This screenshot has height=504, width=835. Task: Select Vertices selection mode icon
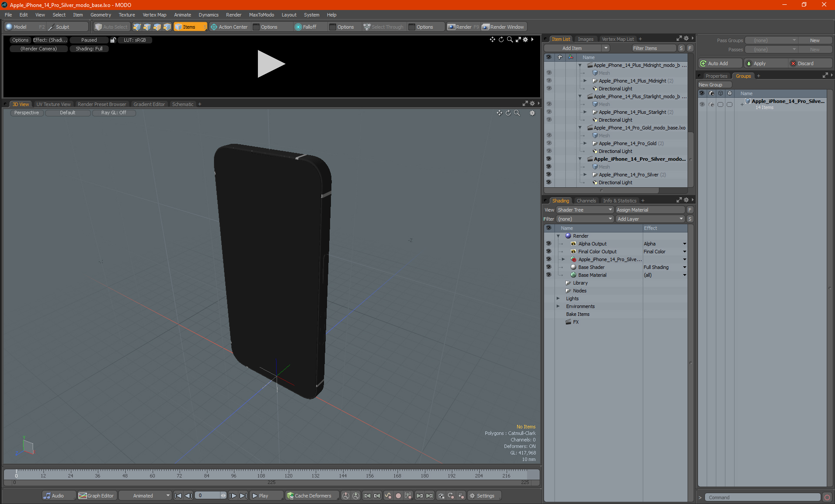pyautogui.click(x=137, y=27)
